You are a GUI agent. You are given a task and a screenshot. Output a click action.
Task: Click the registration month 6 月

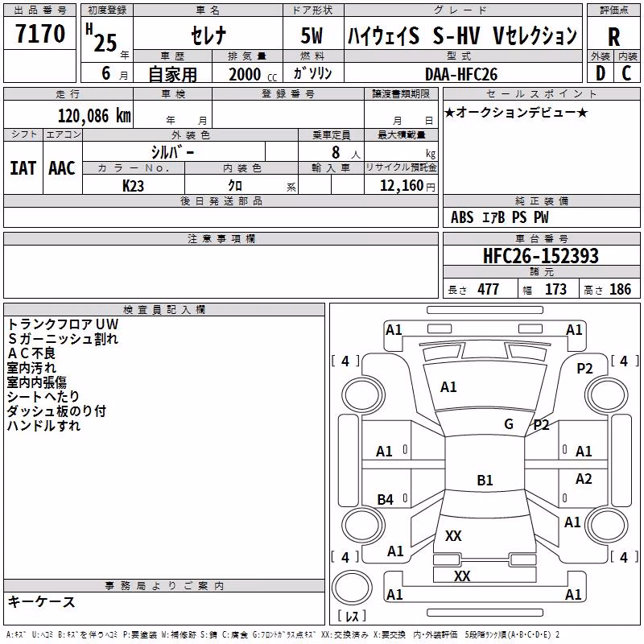tap(115, 74)
